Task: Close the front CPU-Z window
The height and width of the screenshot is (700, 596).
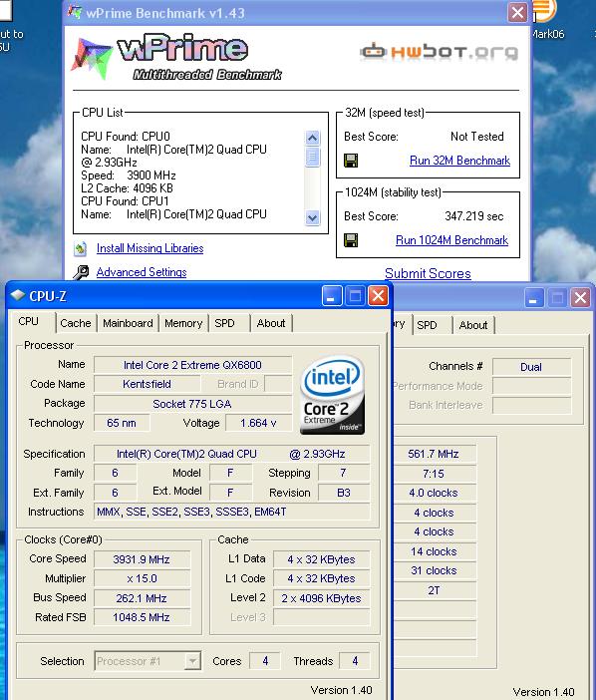Action: click(x=378, y=296)
